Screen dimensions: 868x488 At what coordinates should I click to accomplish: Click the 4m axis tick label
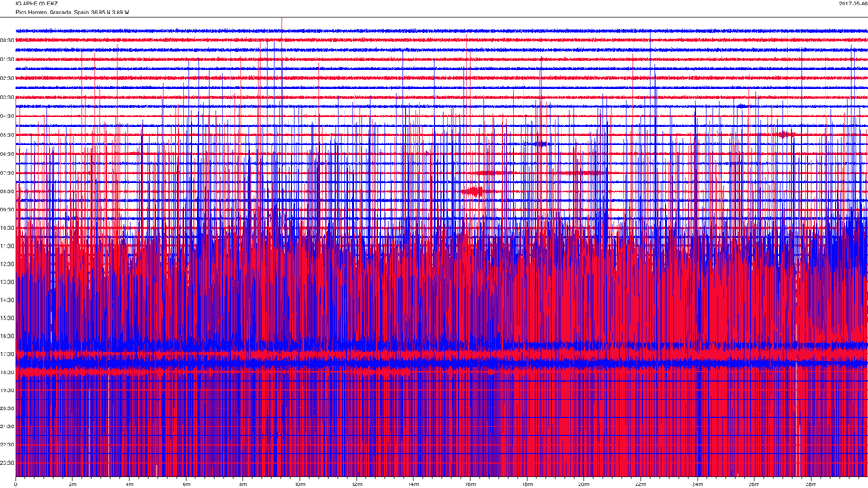129,484
